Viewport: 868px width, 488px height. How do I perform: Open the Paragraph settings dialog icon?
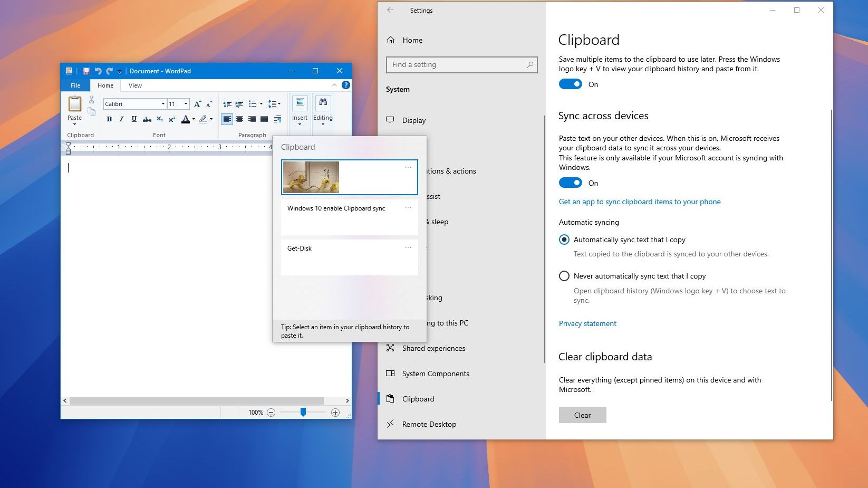coord(277,119)
